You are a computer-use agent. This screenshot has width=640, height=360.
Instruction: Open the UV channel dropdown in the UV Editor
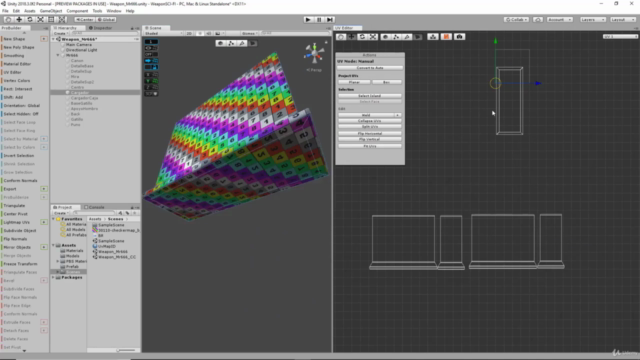pyautogui.click(x=620, y=37)
